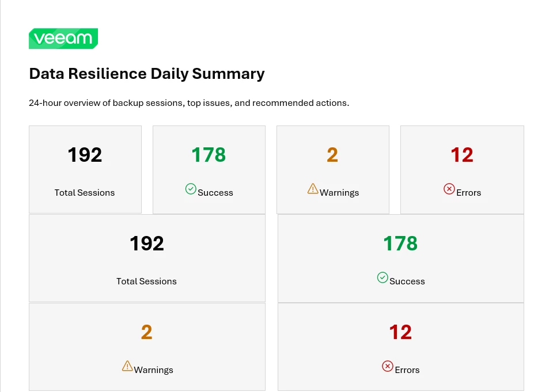Viewport: 553px width, 392px height.
Task: Click the Total Sessions label in wide card
Action: tap(147, 281)
